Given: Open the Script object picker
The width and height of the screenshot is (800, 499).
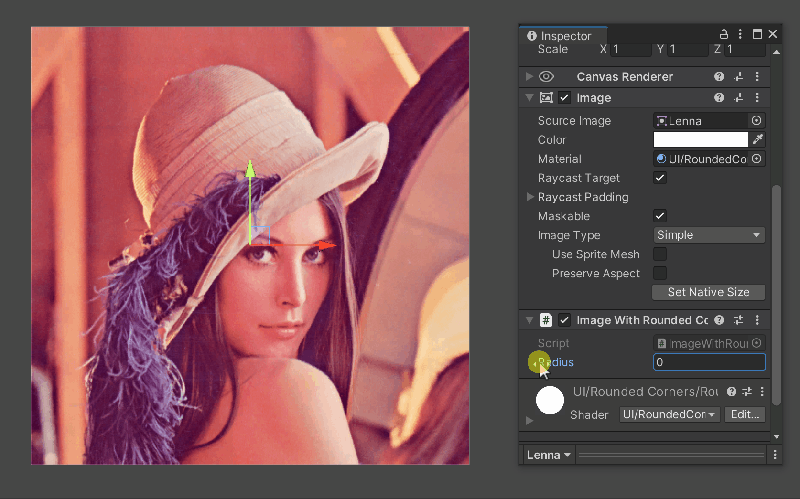Looking at the screenshot, I should tap(757, 343).
